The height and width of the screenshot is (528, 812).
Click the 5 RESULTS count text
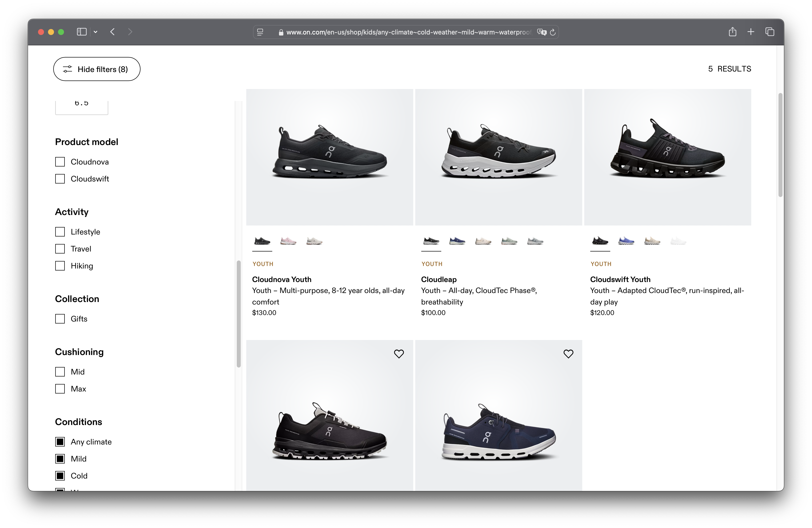(729, 68)
